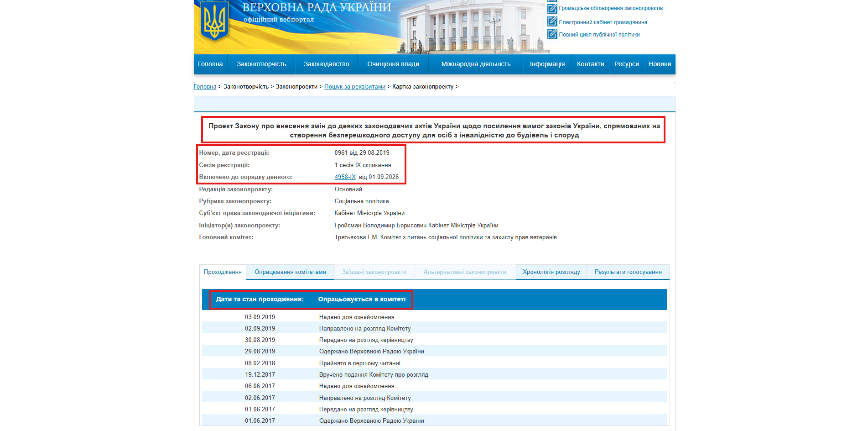Switch to the Зв'язані законопроекти tab
Image resolution: width=868 pixels, height=431 pixels.
point(374,272)
